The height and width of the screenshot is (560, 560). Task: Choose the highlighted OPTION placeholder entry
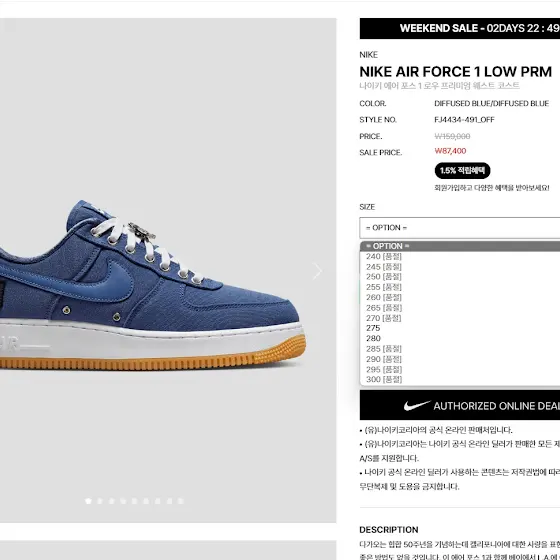460,246
